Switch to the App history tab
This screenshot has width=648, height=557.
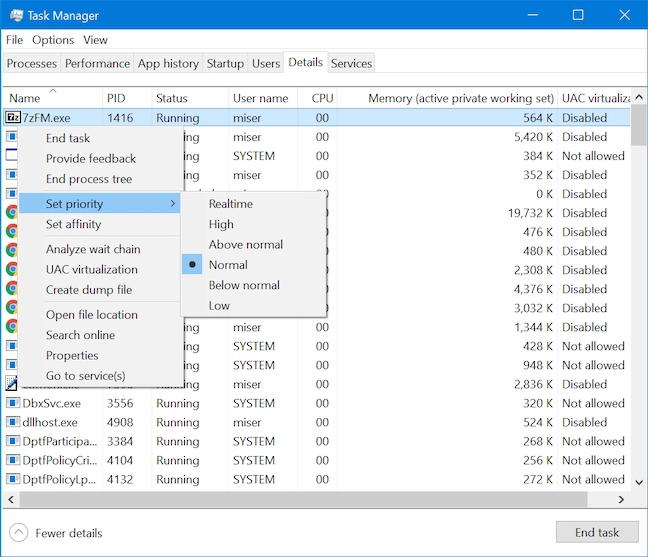(168, 63)
